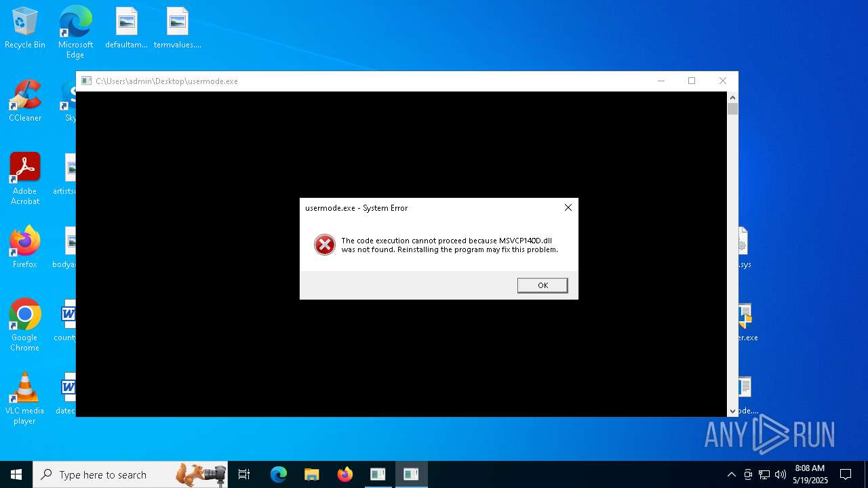The image size is (868, 488).
Task: Click the tray icon left of network
Action: click(x=748, y=474)
